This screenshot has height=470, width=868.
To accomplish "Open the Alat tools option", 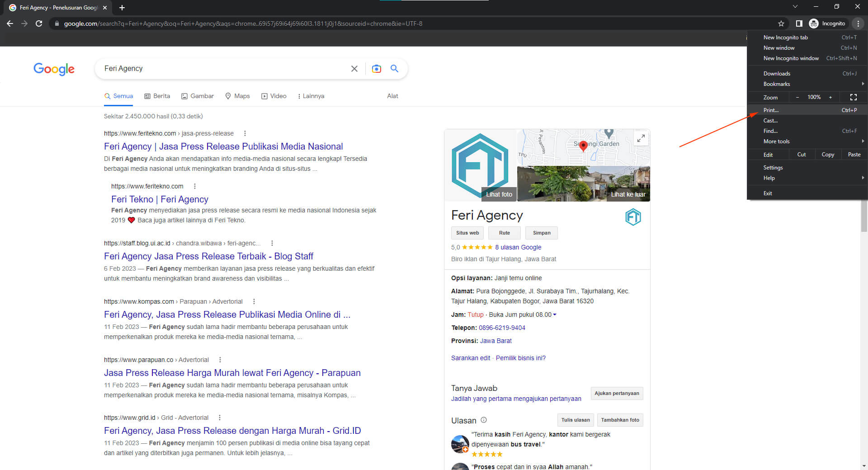I will tap(392, 96).
